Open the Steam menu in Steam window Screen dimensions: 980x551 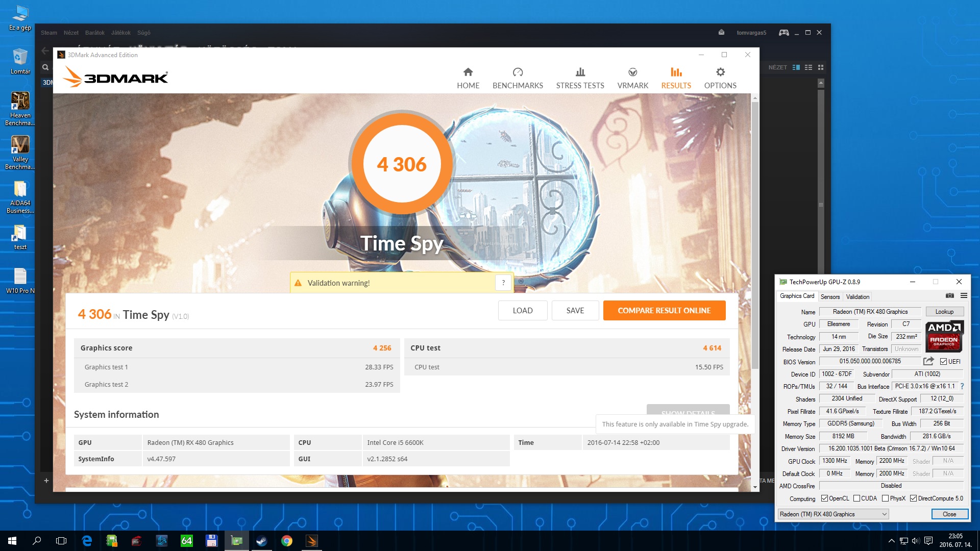[49, 33]
